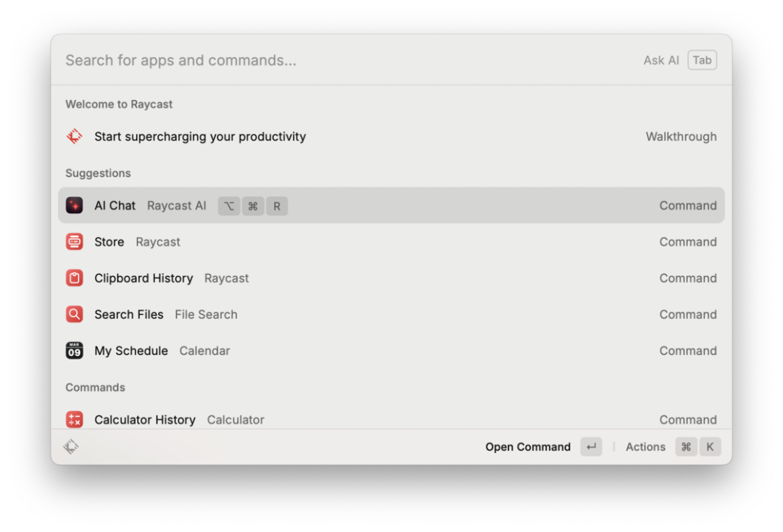Open the Actions menu

tap(646, 446)
